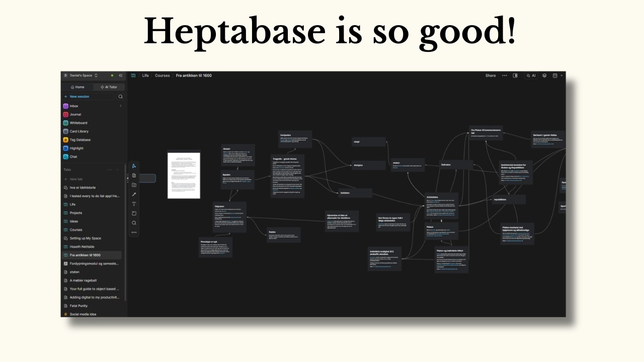644x362 pixels.
Task: Switch to the Home tab
Action: 77,87
